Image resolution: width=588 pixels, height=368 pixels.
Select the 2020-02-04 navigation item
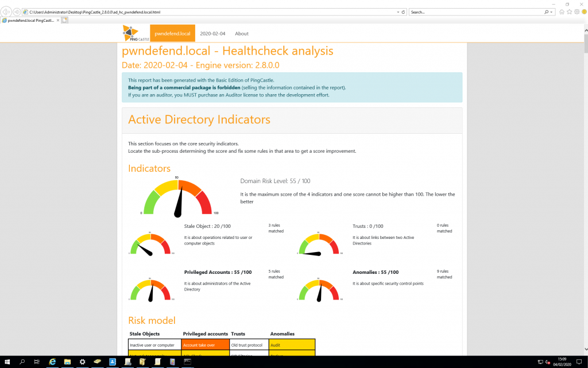click(214, 33)
